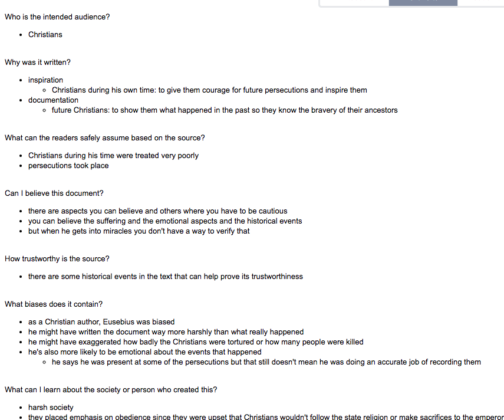
Task: Click the 'documentation' bullet point
Action: click(53, 100)
